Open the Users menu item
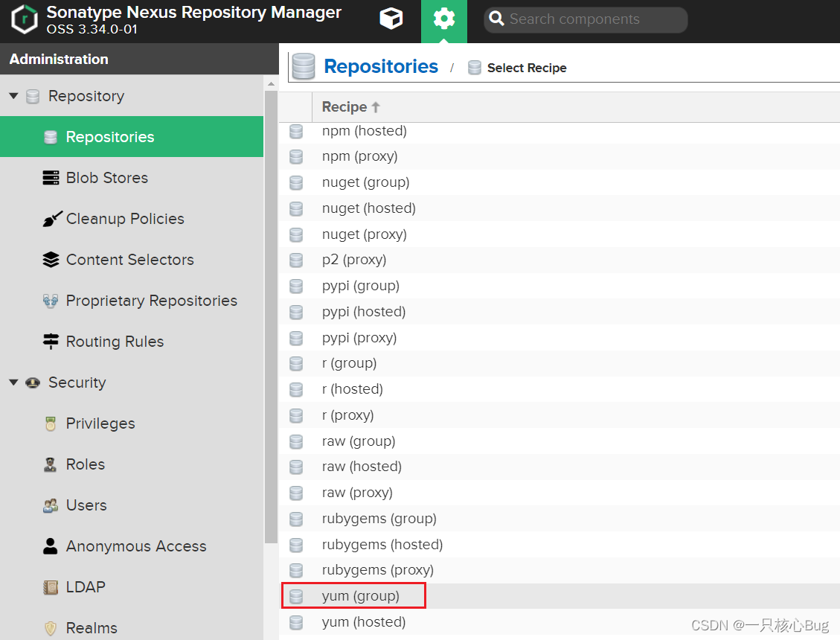 pyautogui.click(x=86, y=505)
